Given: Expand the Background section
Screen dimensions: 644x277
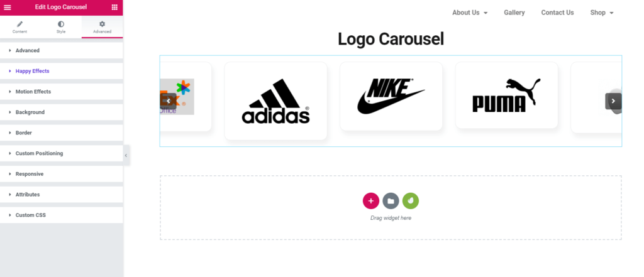Looking at the screenshot, I should click(x=30, y=112).
